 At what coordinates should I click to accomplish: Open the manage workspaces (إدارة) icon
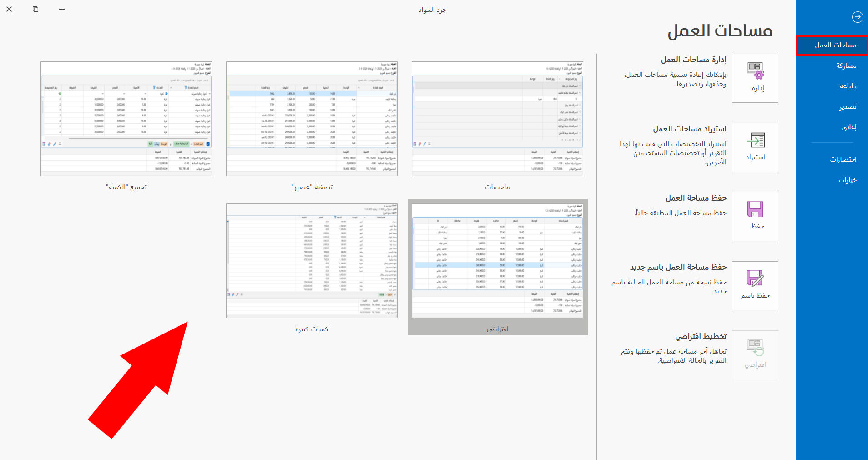tap(755, 77)
